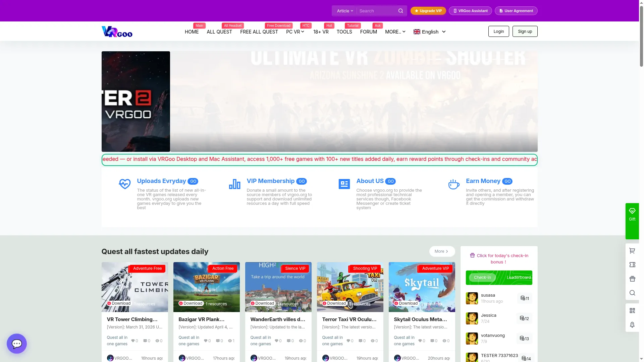Open the User Agreement
644x362 pixels.
click(x=516, y=11)
